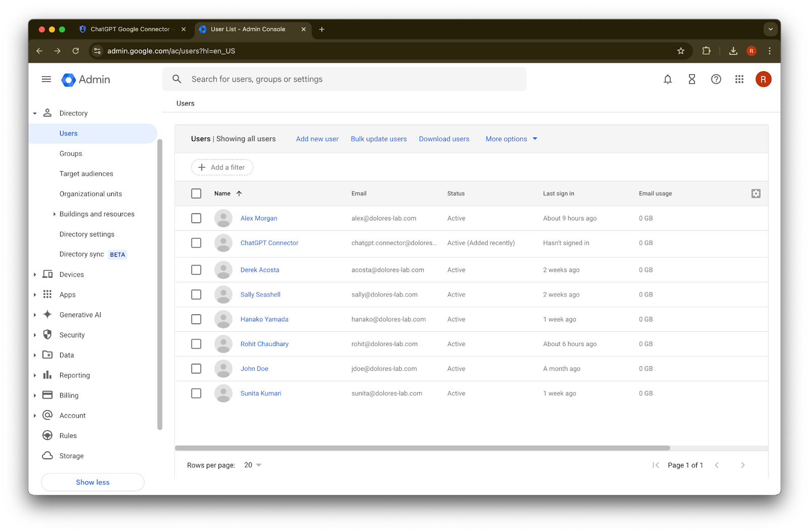Switch to the ChatGPT Google Connector tab
Image resolution: width=809 pixels, height=532 pixels.
pyautogui.click(x=131, y=29)
